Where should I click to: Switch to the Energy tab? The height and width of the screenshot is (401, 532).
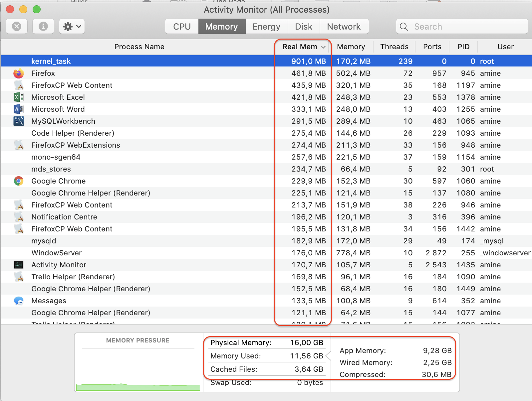pos(266,27)
